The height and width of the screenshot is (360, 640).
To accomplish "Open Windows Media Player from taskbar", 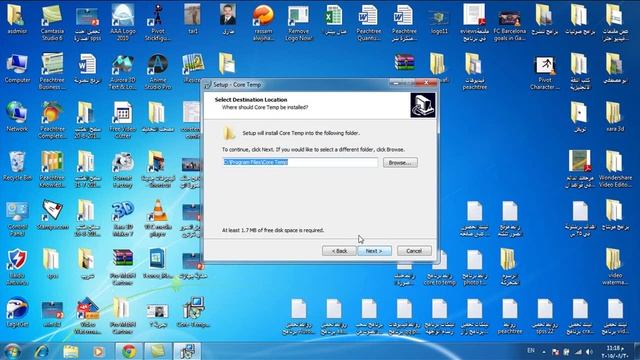I will (98, 351).
